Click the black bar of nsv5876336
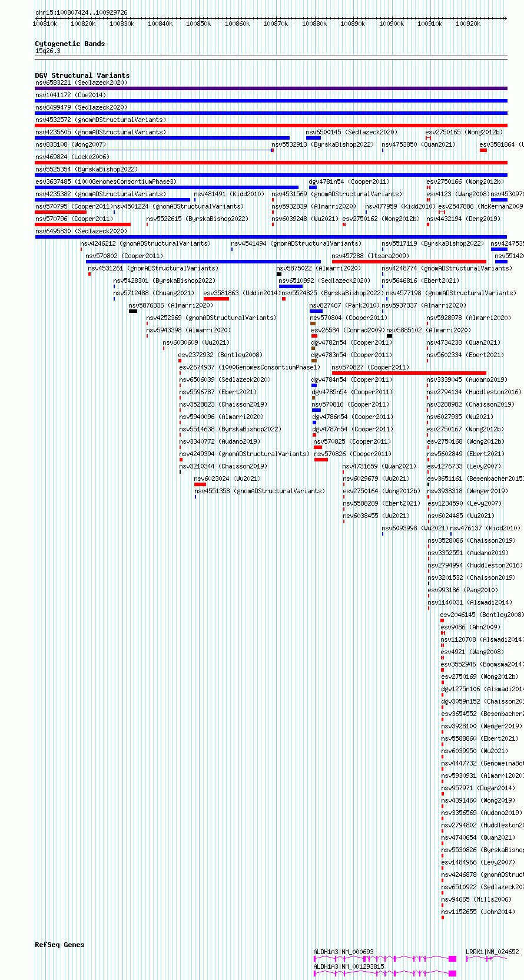The height and width of the screenshot is (980, 524). tap(133, 311)
